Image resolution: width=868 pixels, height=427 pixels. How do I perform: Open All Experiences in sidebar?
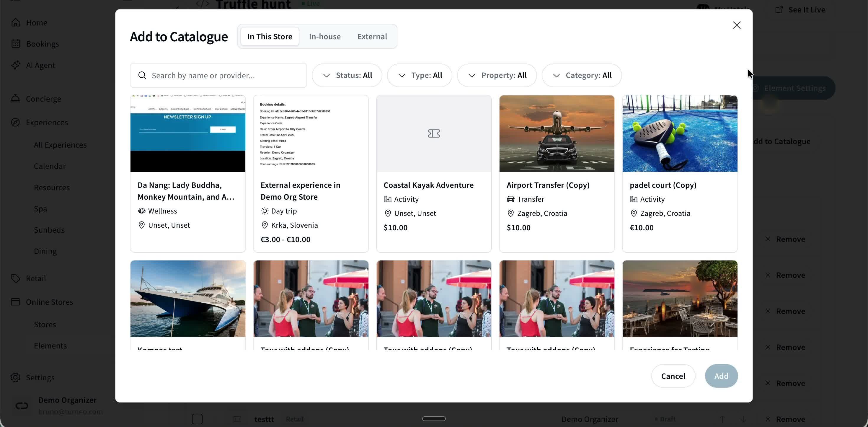(x=60, y=145)
